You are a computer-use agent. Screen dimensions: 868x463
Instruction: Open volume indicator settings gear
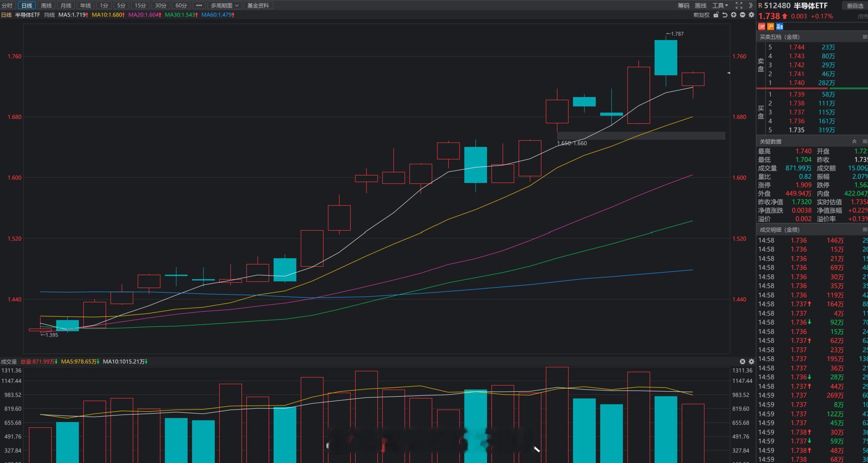[751, 361]
